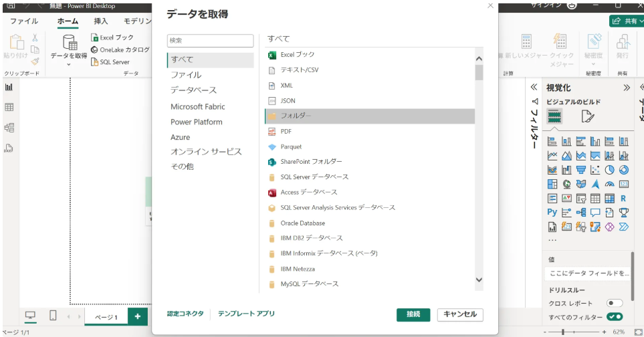This screenshot has width=644, height=337.
Task: Switch to desktop layout icon at bottom
Action: (x=30, y=316)
